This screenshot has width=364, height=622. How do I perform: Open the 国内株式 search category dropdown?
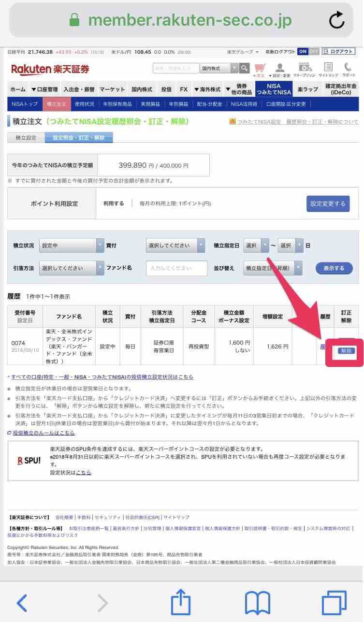tap(219, 68)
